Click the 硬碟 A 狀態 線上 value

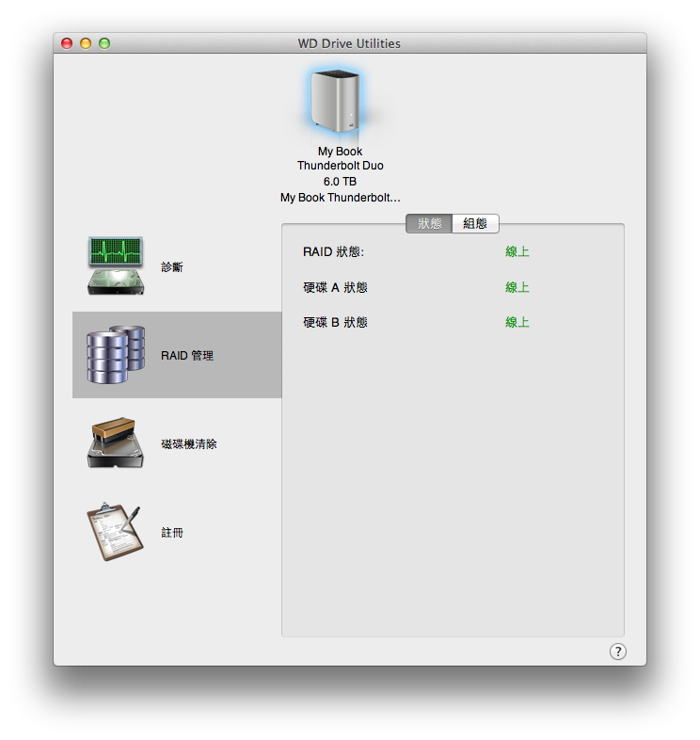tap(517, 287)
